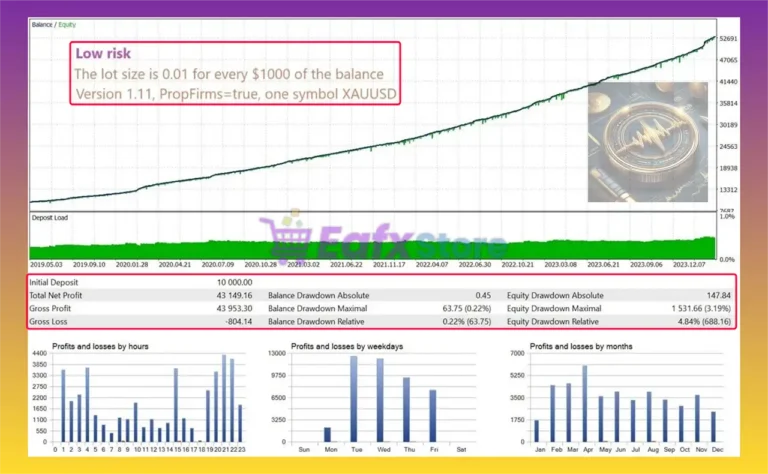Select the 43 953.30 gross profit value
Image resolution: width=768 pixels, height=474 pixels.
tap(235, 308)
